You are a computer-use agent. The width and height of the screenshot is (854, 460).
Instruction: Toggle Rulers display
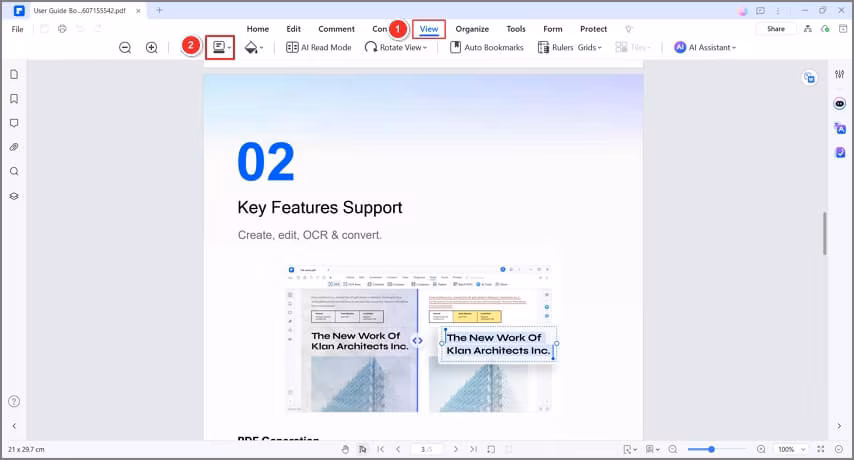tap(555, 47)
